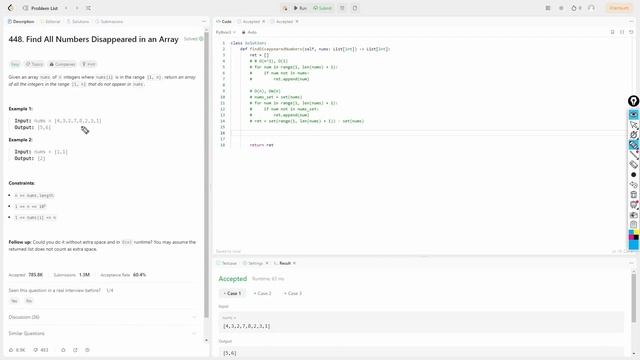Switch to the Editorial tab

pos(50,22)
